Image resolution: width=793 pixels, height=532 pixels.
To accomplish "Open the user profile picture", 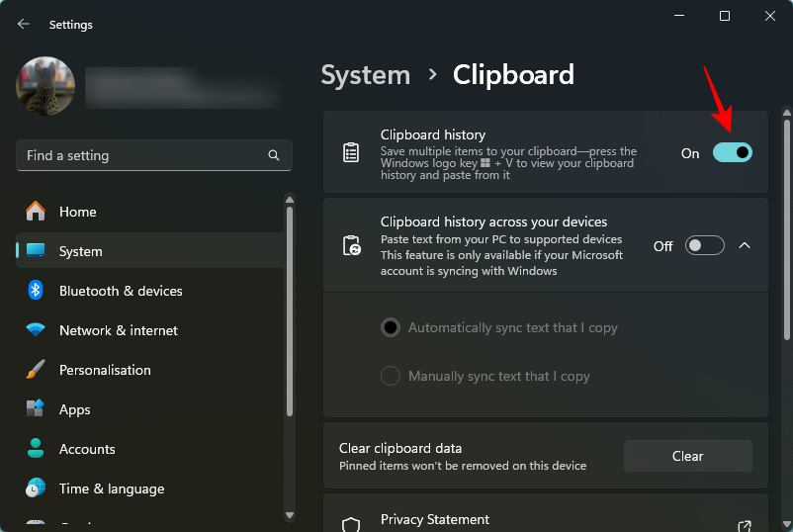I will [45, 86].
